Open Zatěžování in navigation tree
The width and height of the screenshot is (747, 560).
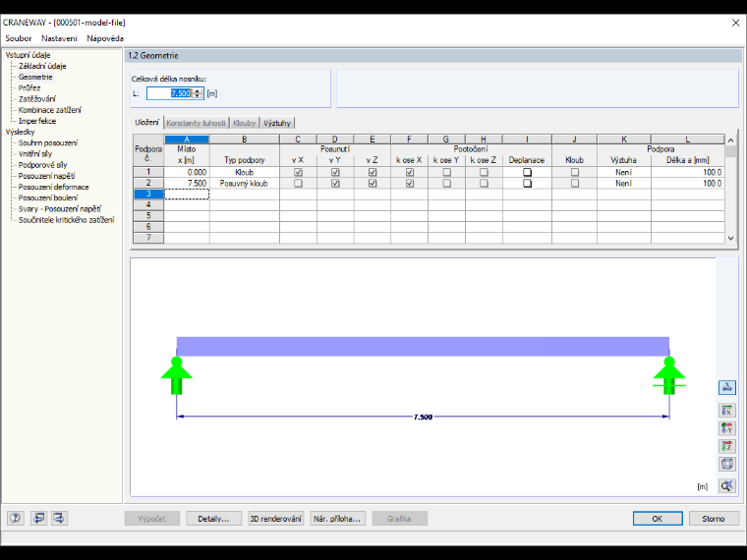coord(37,98)
